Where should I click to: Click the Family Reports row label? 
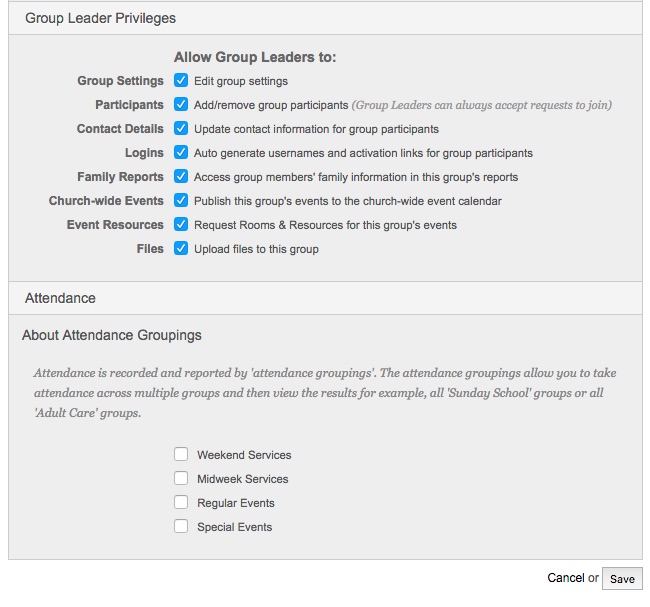click(120, 177)
